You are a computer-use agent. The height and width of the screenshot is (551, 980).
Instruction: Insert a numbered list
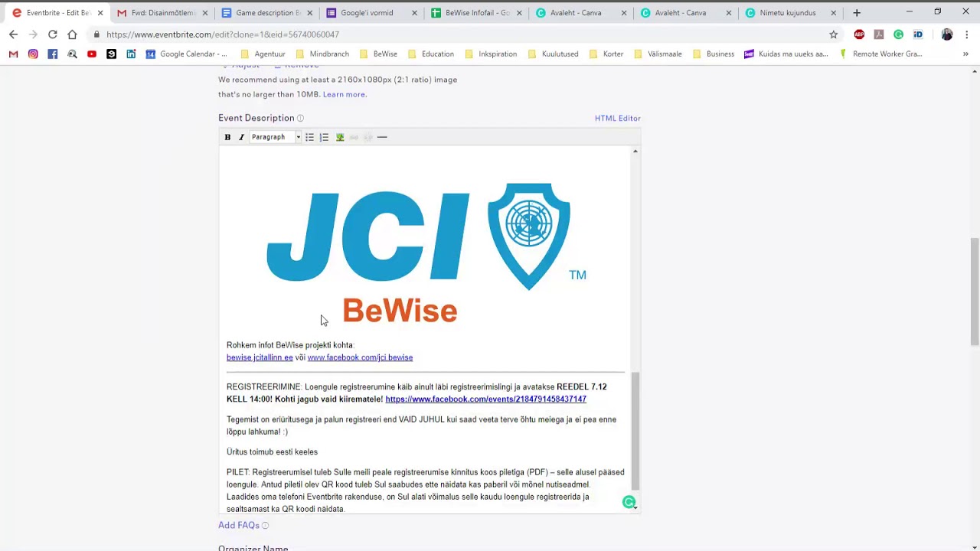click(324, 137)
